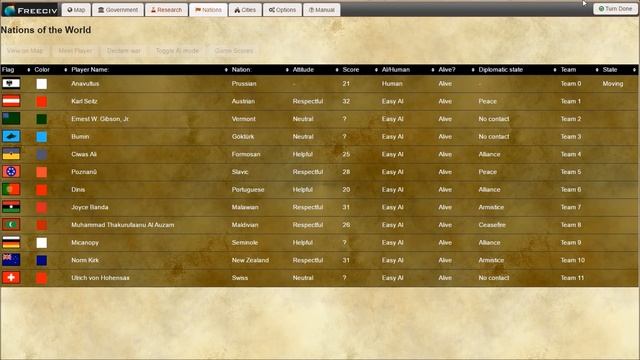Click Toggle AI mode button
This screenshot has height=360, width=640.
click(x=177, y=51)
